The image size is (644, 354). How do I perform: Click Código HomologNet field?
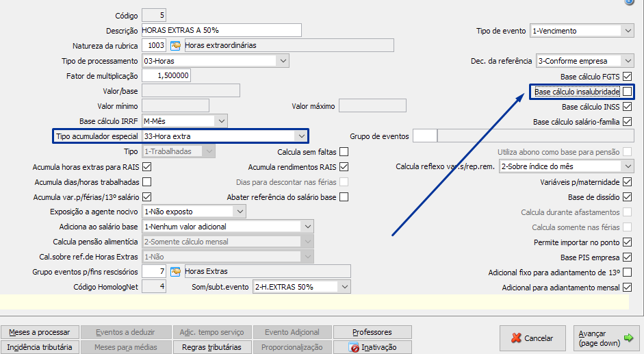pyautogui.click(x=153, y=287)
